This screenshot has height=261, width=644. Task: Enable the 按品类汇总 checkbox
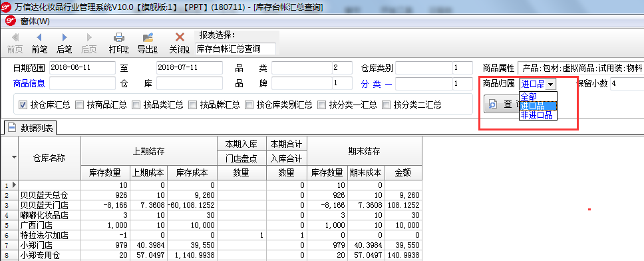pos(136,105)
